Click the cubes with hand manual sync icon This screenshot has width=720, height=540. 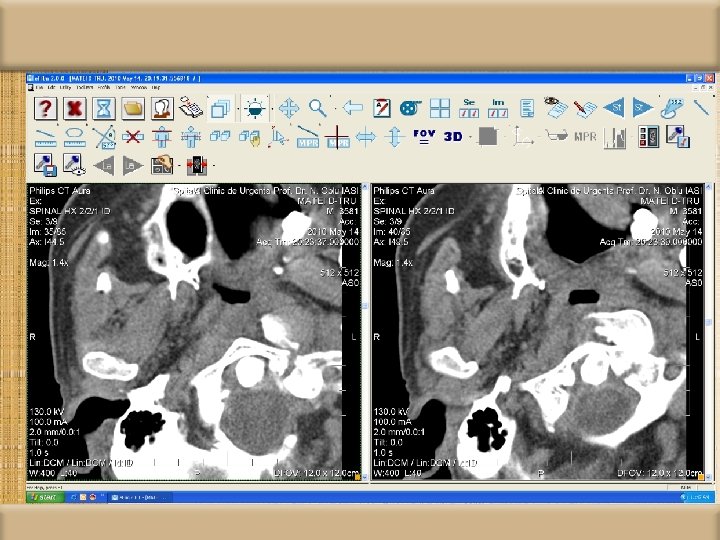point(250,137)
